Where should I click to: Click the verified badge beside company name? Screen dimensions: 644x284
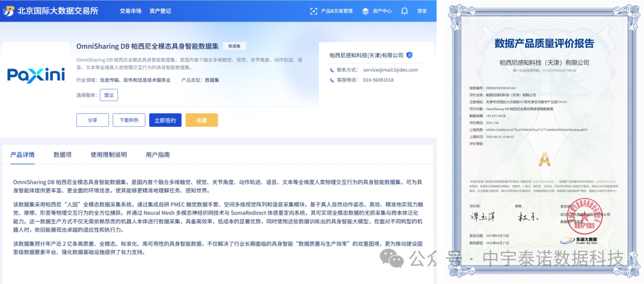click(x=409, y=55)
